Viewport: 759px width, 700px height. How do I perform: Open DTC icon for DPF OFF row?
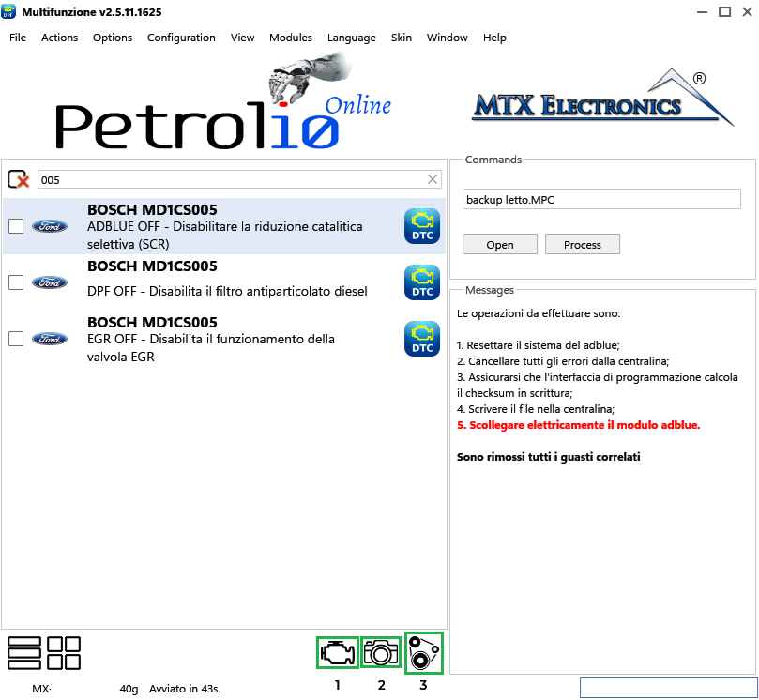pyautogui.click(x=422, y=282)
